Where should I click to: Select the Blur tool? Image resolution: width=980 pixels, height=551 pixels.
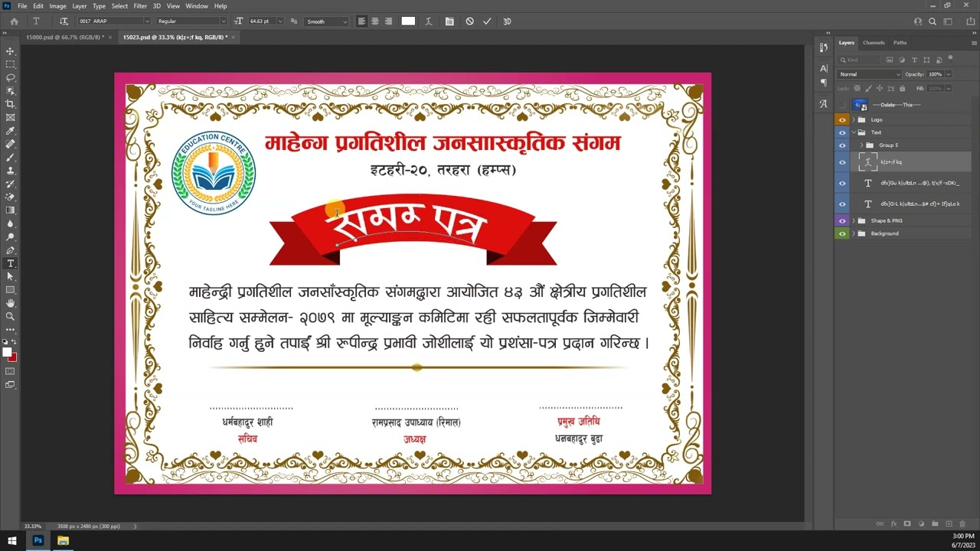(10, 223)
